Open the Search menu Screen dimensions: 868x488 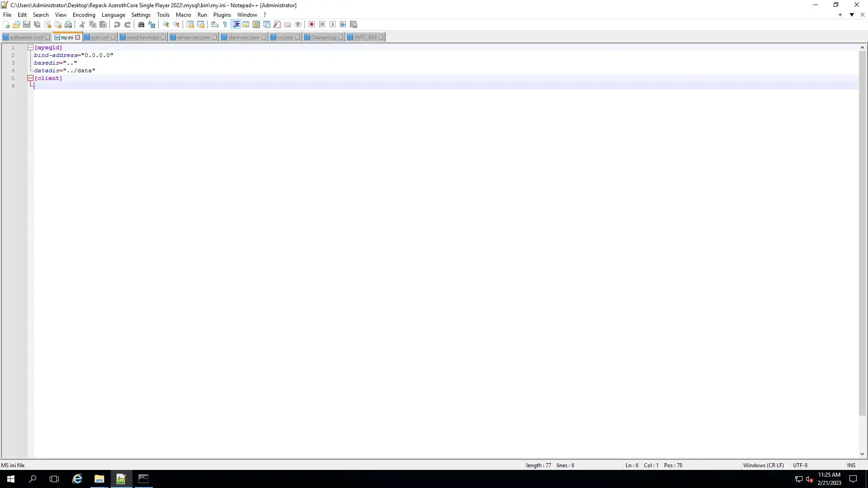click(41, 15)
